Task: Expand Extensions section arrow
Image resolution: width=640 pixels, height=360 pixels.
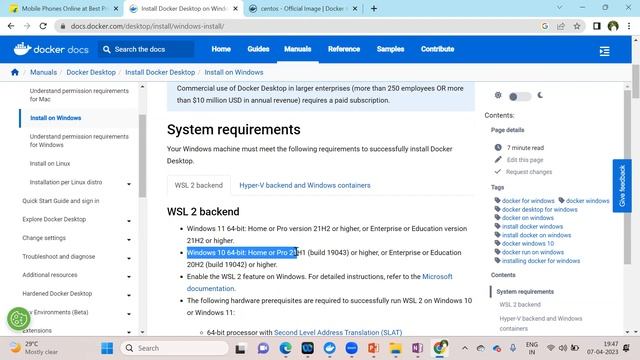Action: coord(129,332)
